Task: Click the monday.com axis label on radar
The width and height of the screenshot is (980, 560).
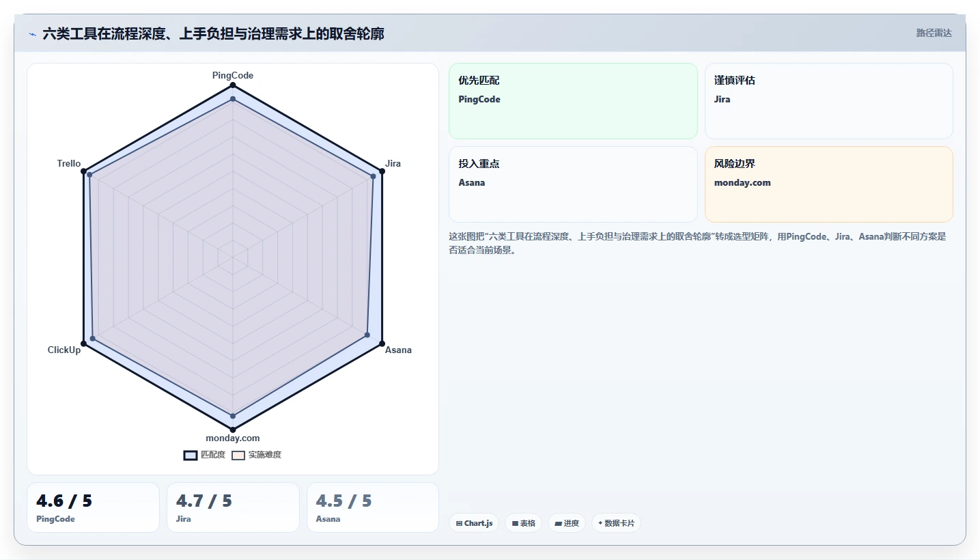Action: coord(233,438)
